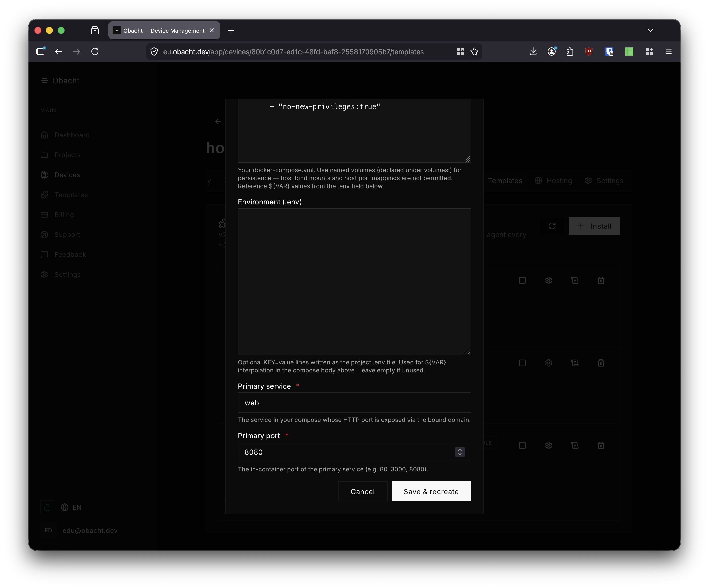Open the extensions puzzle icon

click(x=570, y=51)
